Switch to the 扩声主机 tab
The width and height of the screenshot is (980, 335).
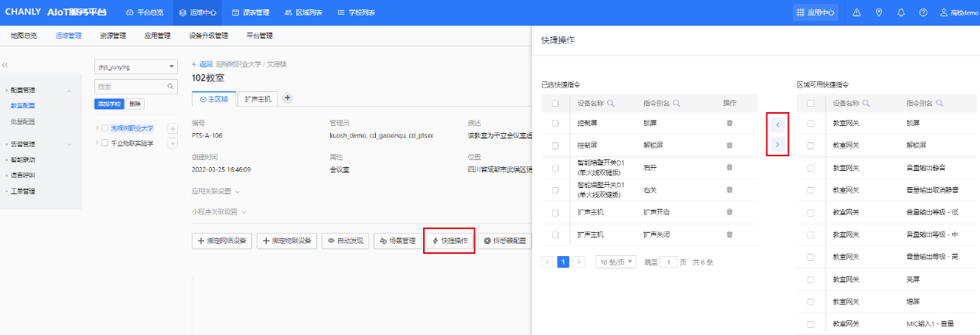point(258,98)
